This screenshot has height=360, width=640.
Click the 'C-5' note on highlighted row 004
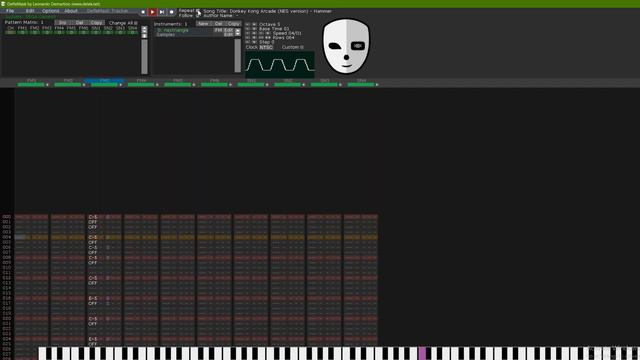pos(93,237)
